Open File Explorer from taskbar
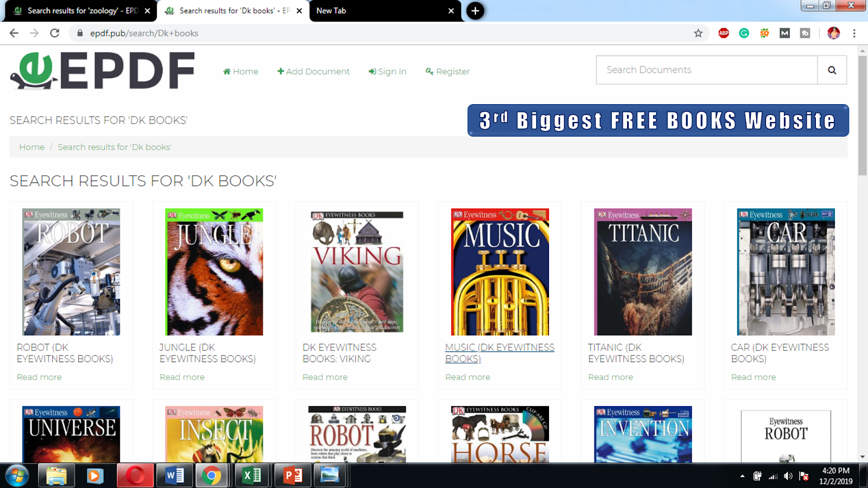The height and width of the screenshot is (488, 868). coord(56,476)
